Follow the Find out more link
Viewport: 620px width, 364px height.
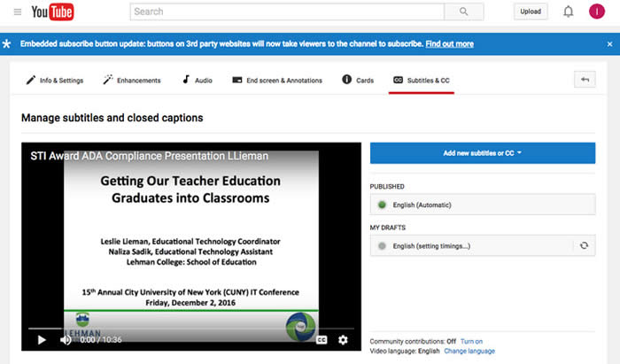point(449,43)
